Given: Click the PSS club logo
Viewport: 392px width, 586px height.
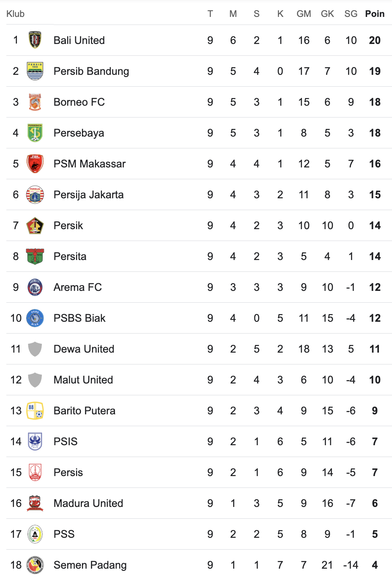Looking at the screenshot, I should point(35,534).
